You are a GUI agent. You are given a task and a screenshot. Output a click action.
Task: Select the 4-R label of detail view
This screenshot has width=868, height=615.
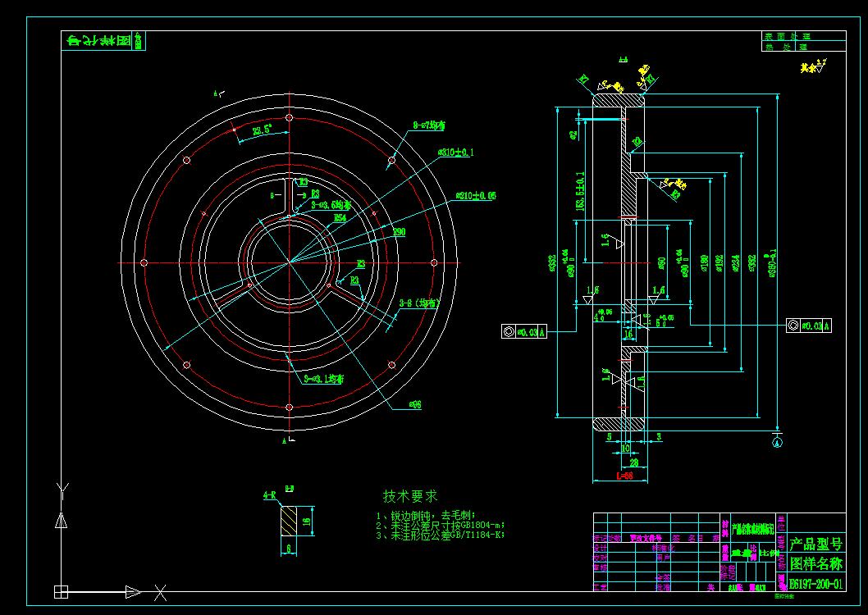click(x=270, y=495)
